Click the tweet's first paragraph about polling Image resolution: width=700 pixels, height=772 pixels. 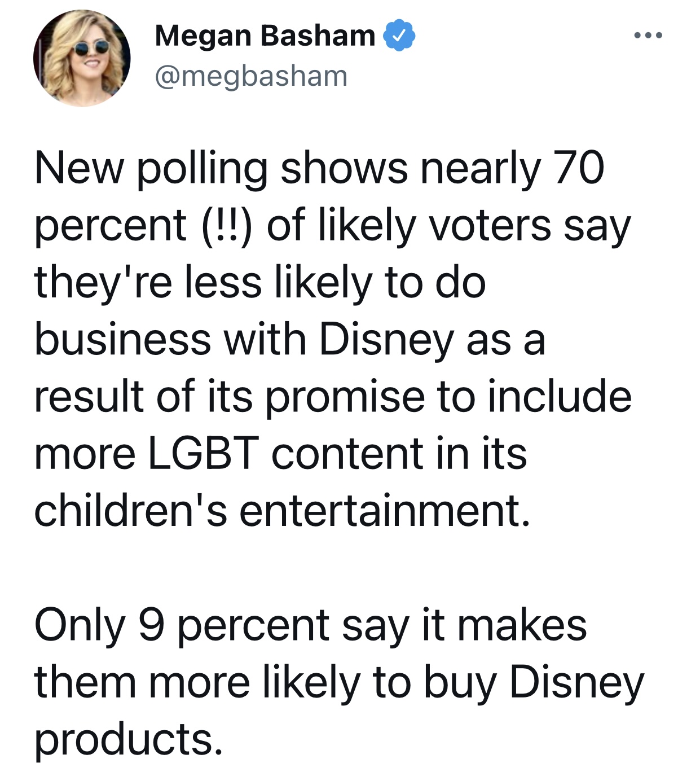point(333,339)
